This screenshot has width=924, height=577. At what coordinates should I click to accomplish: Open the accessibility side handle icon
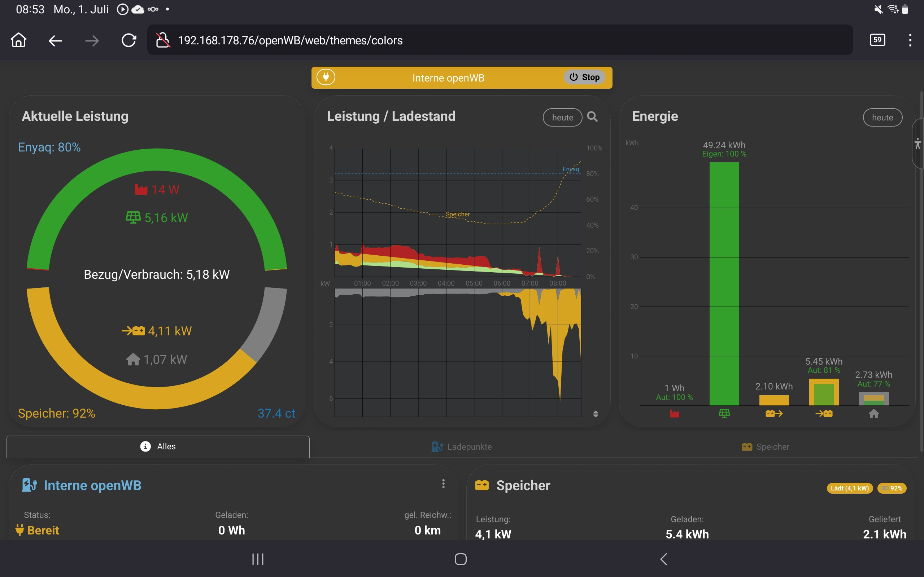[x=918, y=144]
